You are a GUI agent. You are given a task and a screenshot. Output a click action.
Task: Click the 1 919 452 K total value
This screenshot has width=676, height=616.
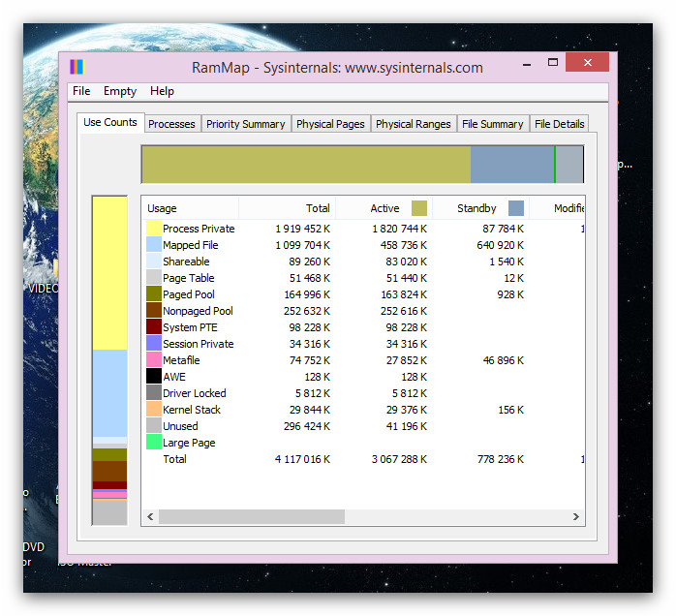(302, 229)
